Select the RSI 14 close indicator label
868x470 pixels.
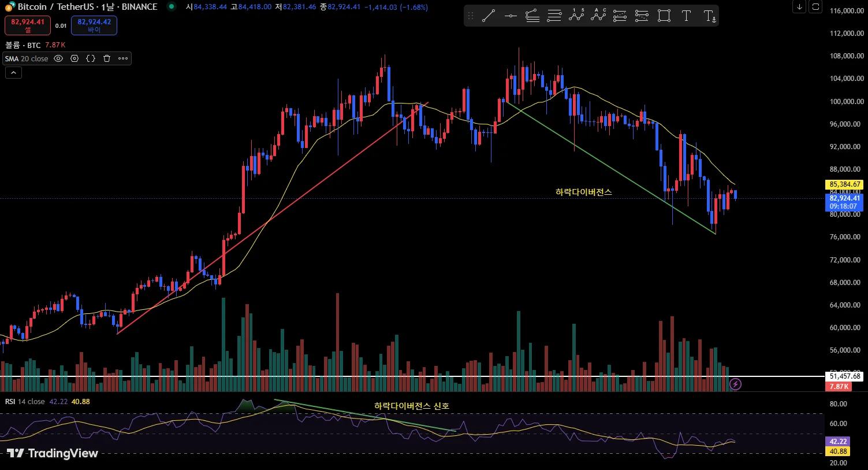pyautogui.click(x=25, y=401)
